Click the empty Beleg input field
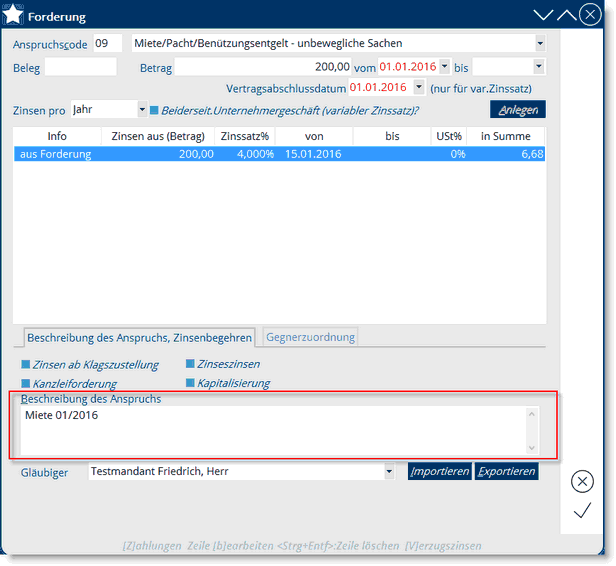 pos(81,67)
